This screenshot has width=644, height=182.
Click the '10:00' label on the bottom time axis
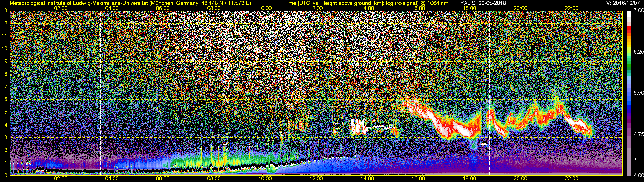pos(265,179)
